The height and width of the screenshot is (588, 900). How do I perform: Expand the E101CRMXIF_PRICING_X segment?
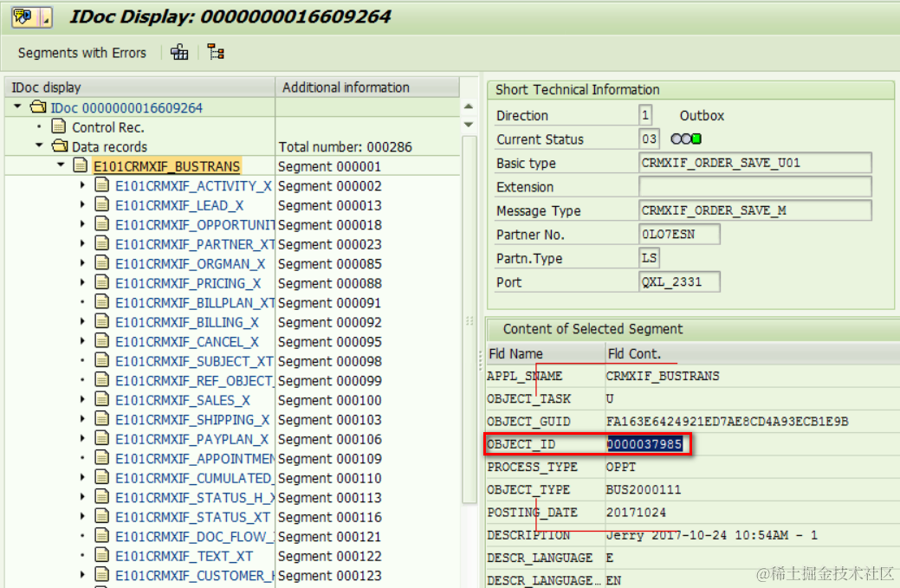tap(82, 283)
